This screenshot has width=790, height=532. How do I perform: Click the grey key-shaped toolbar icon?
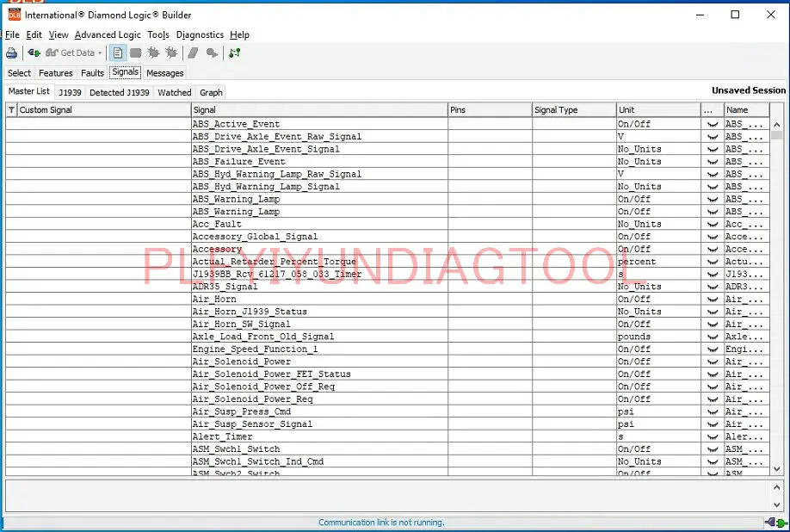pos(212,53)
